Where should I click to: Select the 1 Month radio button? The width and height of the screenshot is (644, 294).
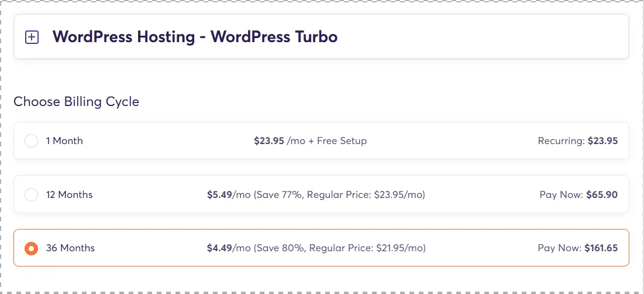pos(31,141)
